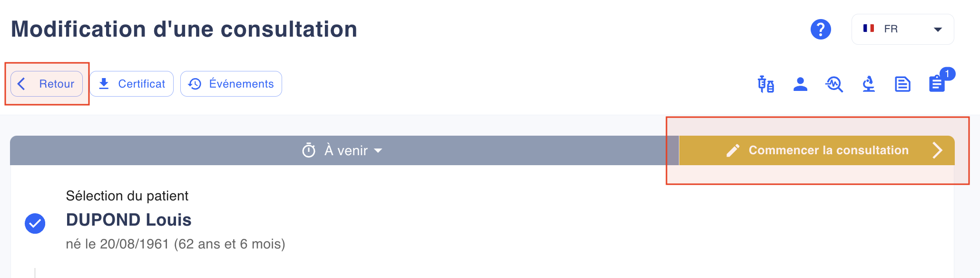Image resolution: width=980 pixels, height=278 pixels.
Task: Start with Commencer la consultation
Action: pos(817,150)
